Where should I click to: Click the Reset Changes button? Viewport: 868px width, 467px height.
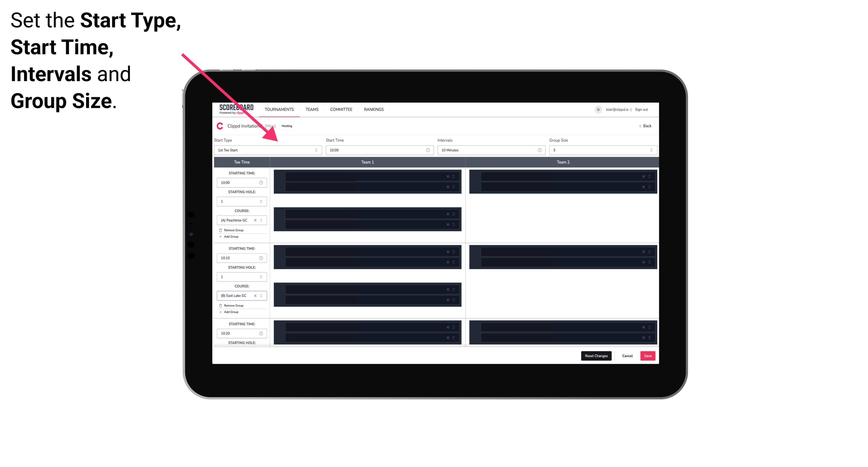pos(597,356)
